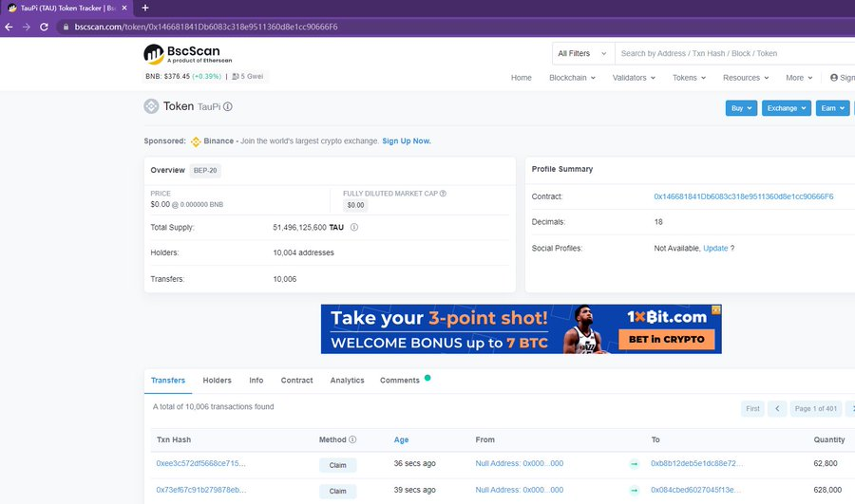Click the Page 1 of 401 indicator
The height and width of the screenshot is (504, 855).
pos(816,409)
